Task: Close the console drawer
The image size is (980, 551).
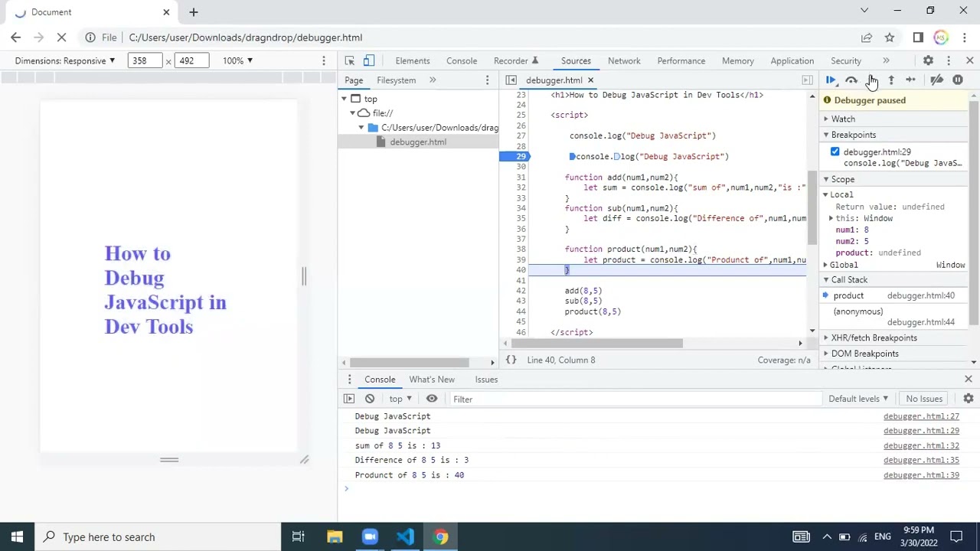Action: (x=969, y=380)
